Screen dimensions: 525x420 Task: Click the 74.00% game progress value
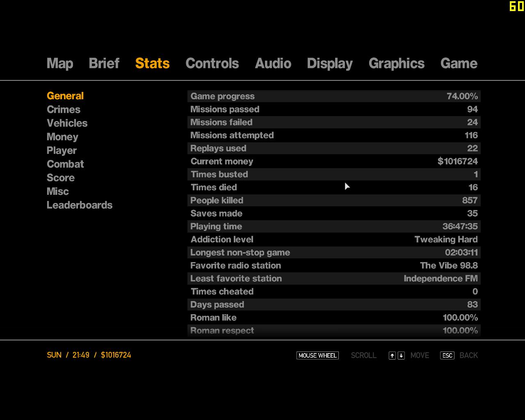(462, 96)
